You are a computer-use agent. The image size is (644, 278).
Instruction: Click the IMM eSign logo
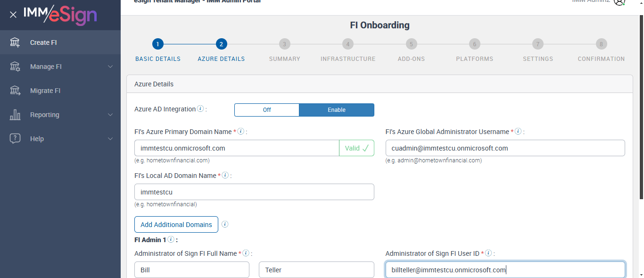(x=60, y=14)
